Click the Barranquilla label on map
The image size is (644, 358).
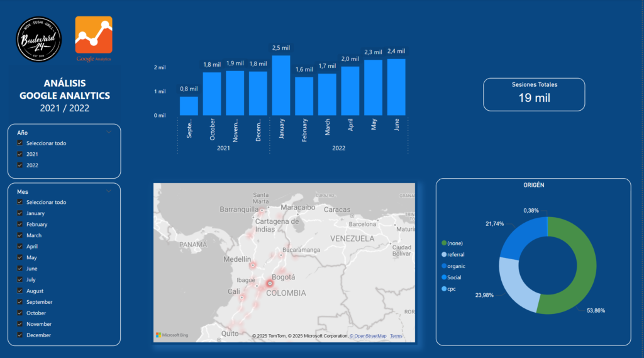tap(239, 210)
